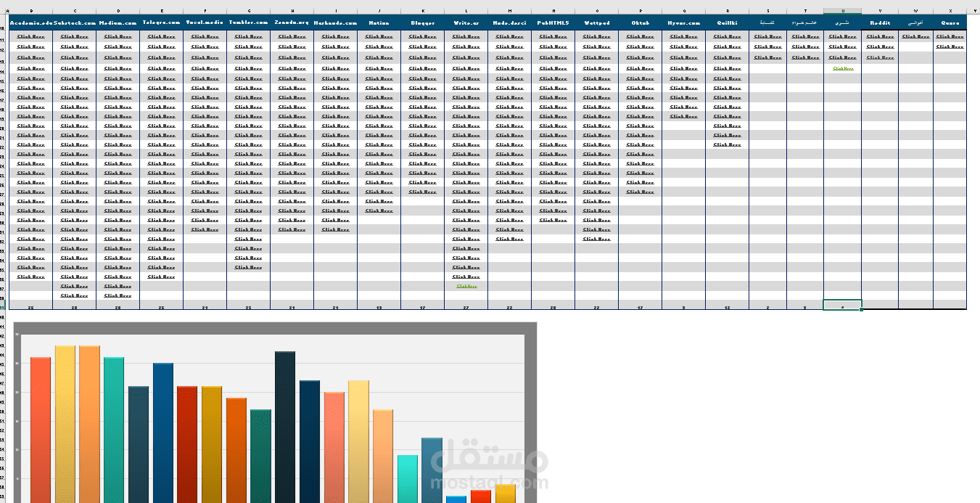Select the column X letter header
This screenshot has width=980, height=503.
pyautogui.click(x=950, y=12)
